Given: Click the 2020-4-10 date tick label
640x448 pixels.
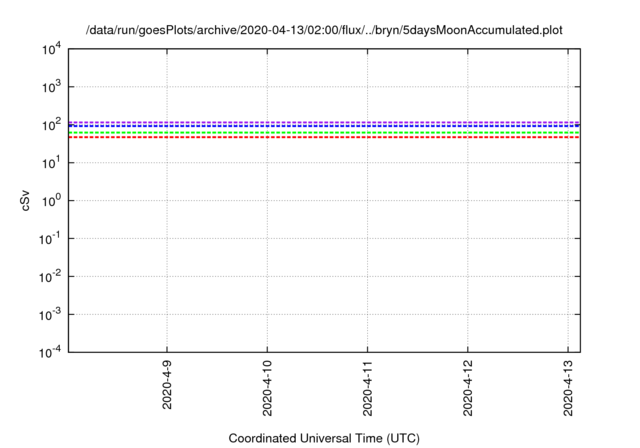Looking at the screenshot, I should pyautogui.click(x=267, y=388).
